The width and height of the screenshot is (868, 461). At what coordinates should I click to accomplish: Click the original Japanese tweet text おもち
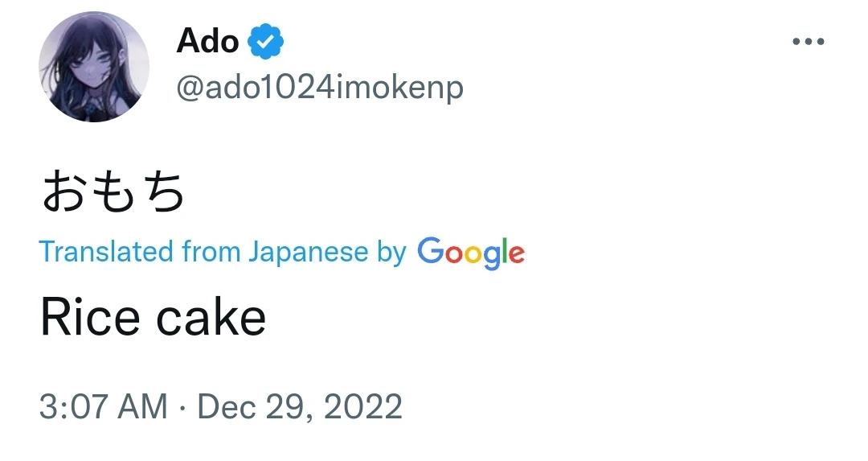(113, 195)
